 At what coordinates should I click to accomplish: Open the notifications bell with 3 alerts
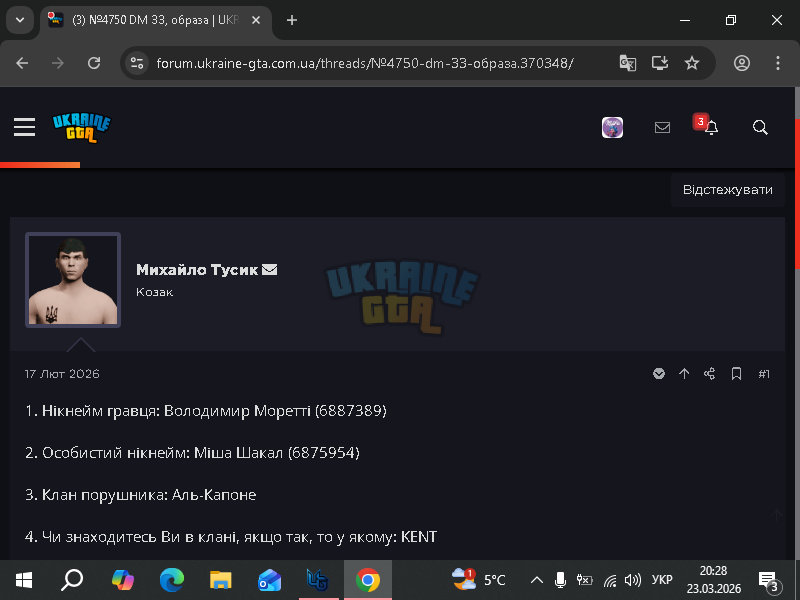pos(711,127)
